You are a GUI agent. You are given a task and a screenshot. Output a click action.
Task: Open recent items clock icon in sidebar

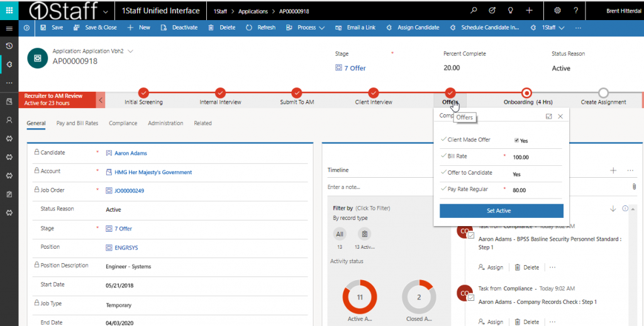click(x=9, y=46)
